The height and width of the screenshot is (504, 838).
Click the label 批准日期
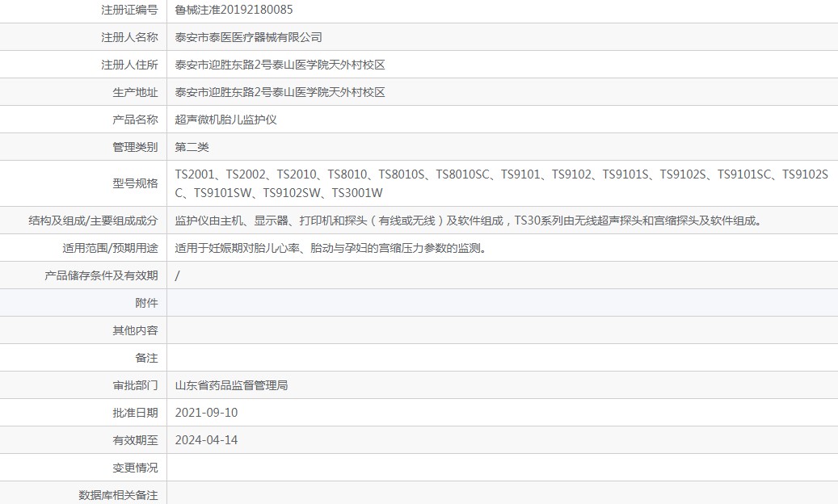coord(135,413)
